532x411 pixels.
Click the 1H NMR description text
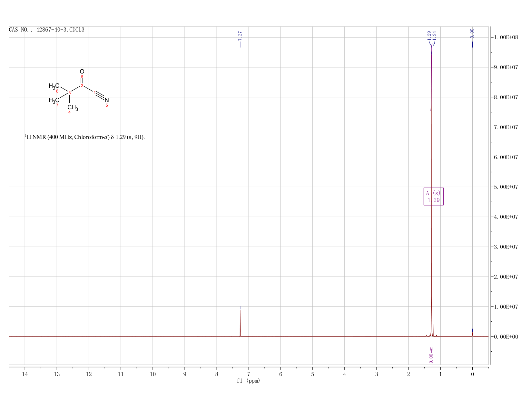pyautogui.click(x=85, y=137)
